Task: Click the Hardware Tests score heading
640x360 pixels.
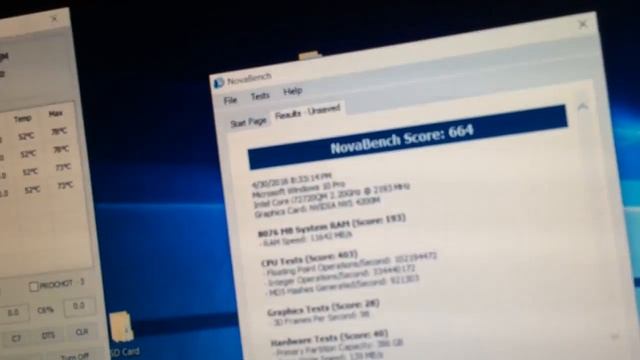Action: pos(329,338)
